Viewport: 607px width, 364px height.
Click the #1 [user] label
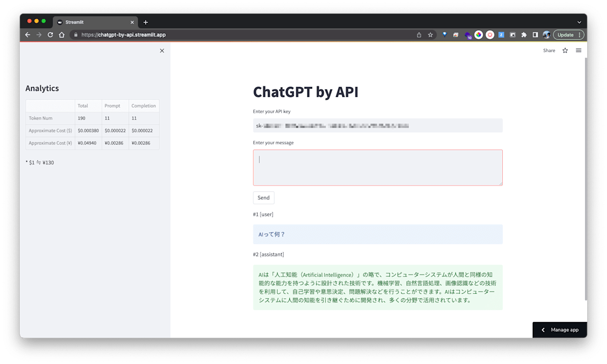pos(263,214)
